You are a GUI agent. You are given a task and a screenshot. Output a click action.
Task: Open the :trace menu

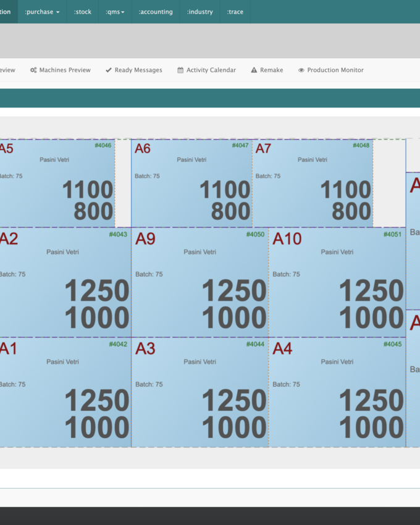[235, 12]
